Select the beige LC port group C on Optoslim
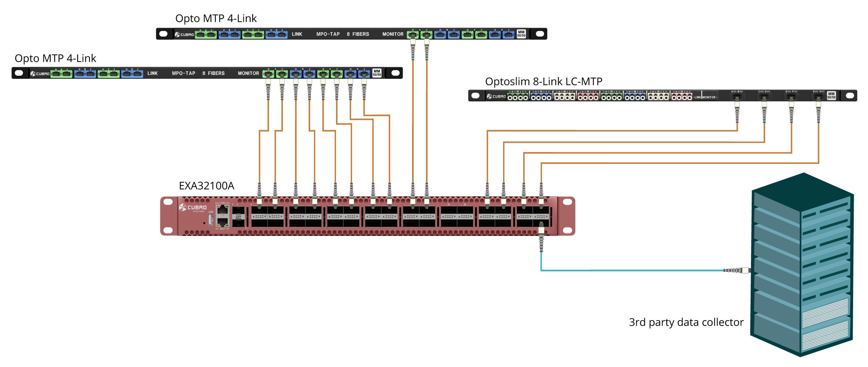Screen dimensions: 868x367 tap(565, 97)
